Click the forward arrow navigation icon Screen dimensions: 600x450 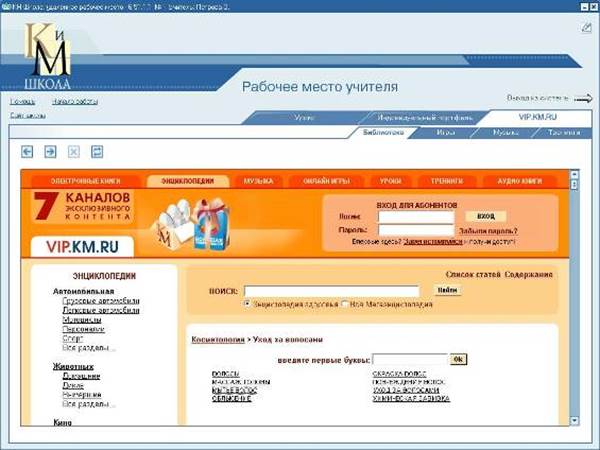(50, 151)
